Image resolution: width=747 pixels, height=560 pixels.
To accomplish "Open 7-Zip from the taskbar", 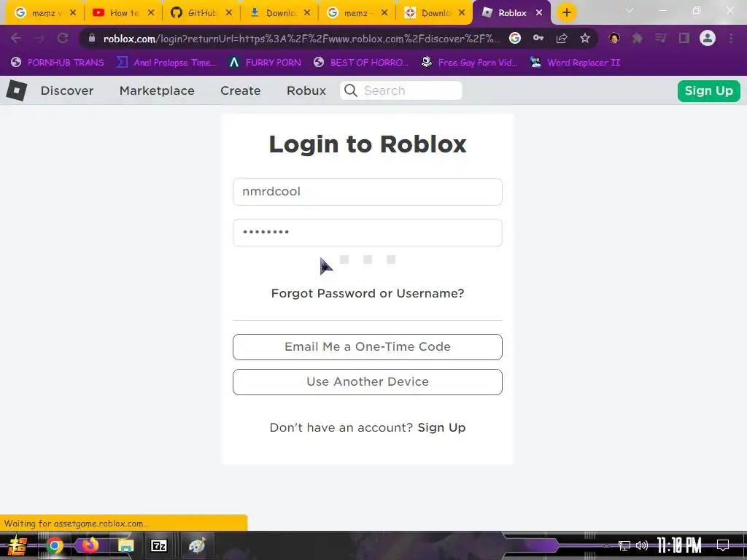I will pyautogui.click(x=158, y=545).
